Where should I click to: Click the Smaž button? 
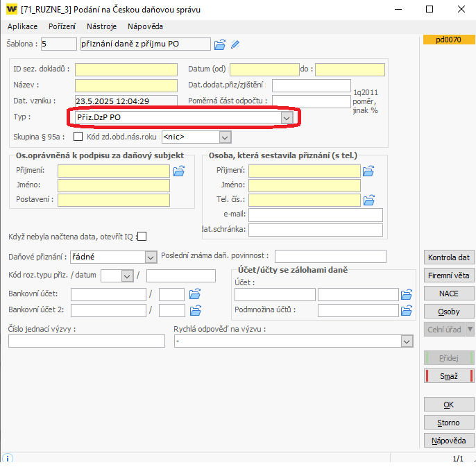[x=449, y=376]
